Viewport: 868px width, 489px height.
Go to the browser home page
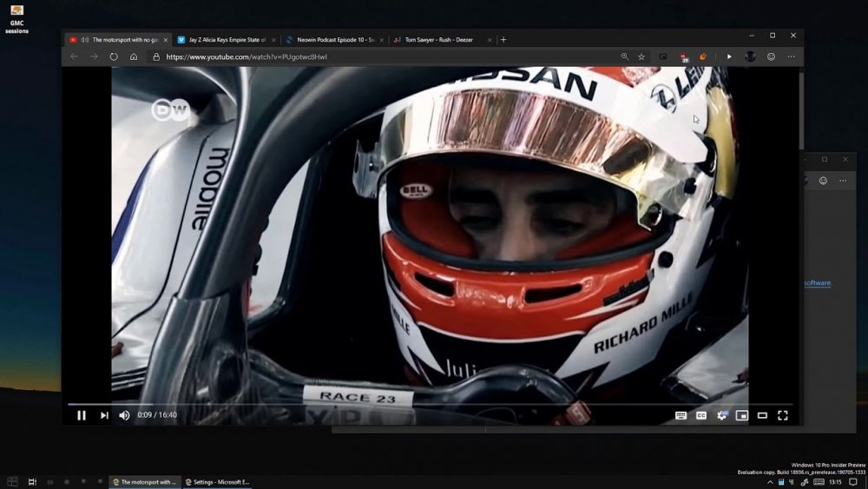pos(134,56)
